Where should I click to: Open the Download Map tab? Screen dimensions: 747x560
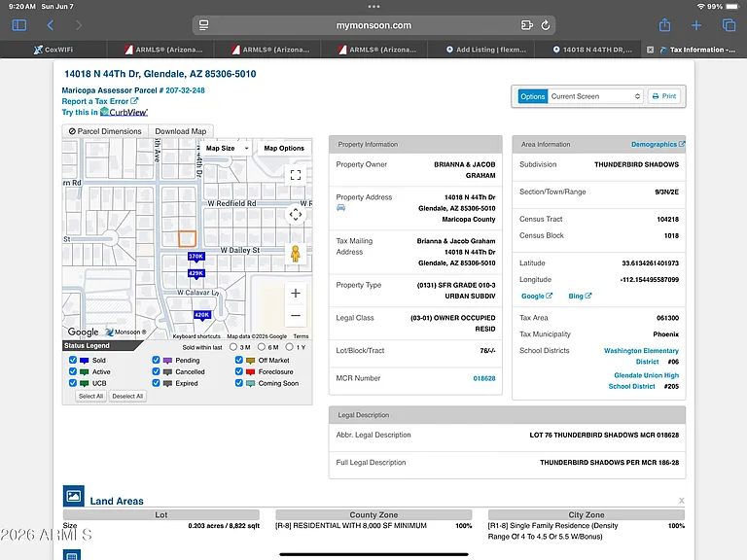[181, 131]
